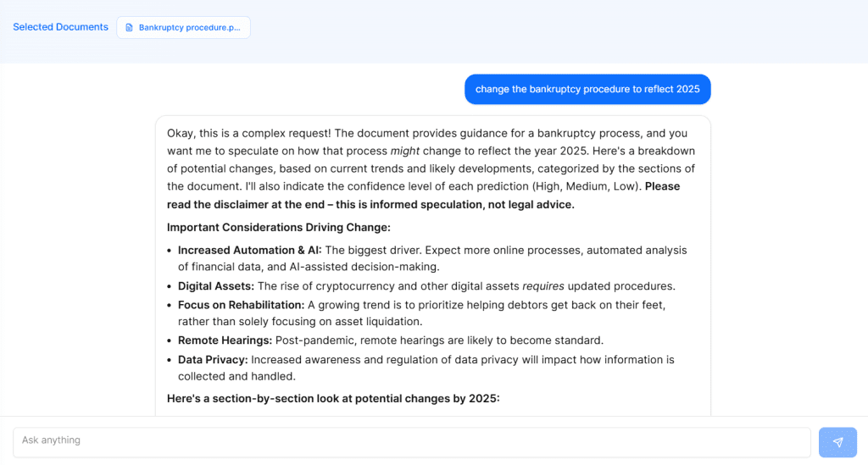The height and width of the screenshot is (465, 868).
Task: Click the Selected Documents label
Action: 60,27
